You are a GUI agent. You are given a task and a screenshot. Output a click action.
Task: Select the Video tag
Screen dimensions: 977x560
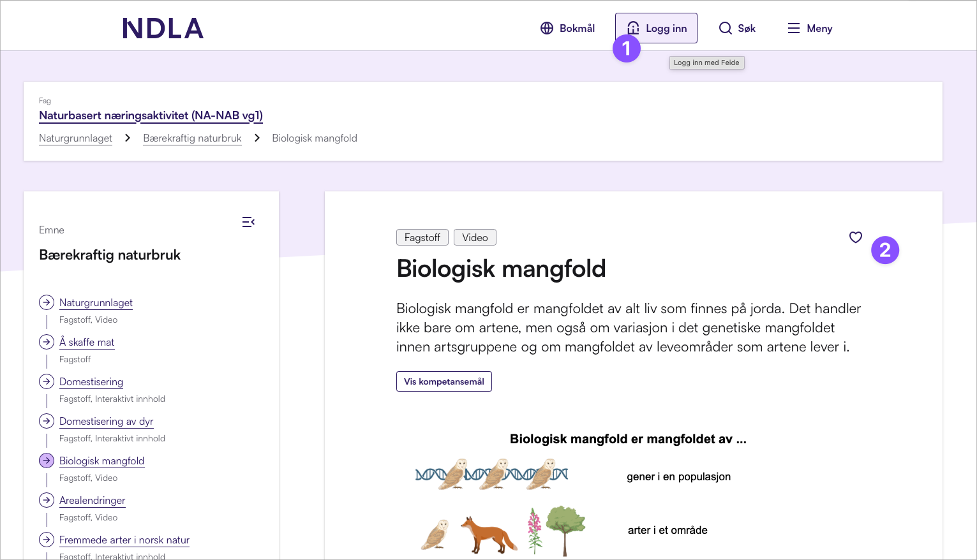pyautogui.click(x=475, y=237)
